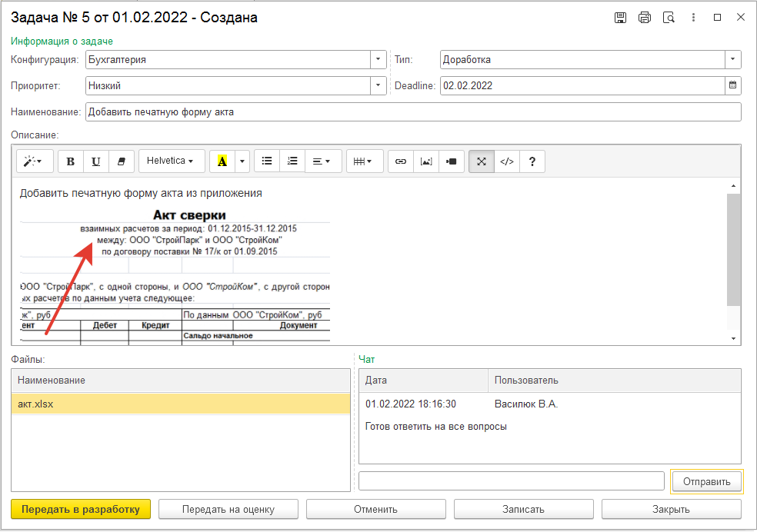This screenshot has width=757, height=532.
Task: Click the save diskette icon in title bar
Action: (620, 18)
